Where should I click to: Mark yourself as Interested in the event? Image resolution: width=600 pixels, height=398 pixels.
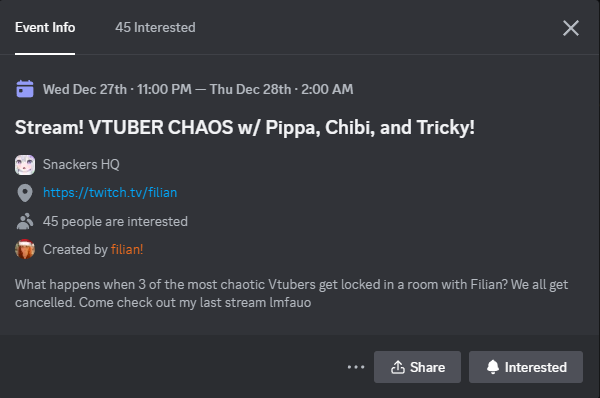click(x=526, y=367)
